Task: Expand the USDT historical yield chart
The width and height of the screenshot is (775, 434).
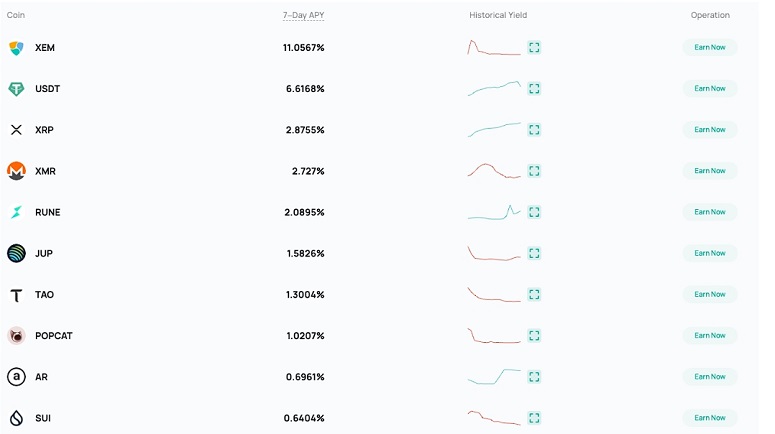Action: (534, 88)
